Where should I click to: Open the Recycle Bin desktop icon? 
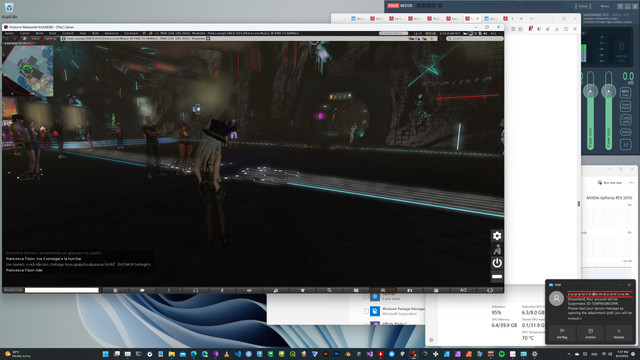point(9,10)
